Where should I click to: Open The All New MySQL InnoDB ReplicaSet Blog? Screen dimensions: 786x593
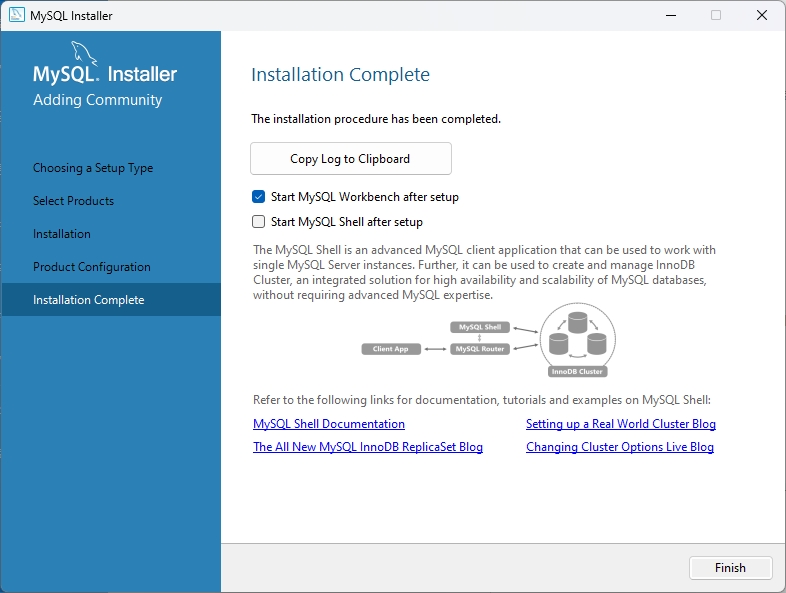[x=368, y=447]
